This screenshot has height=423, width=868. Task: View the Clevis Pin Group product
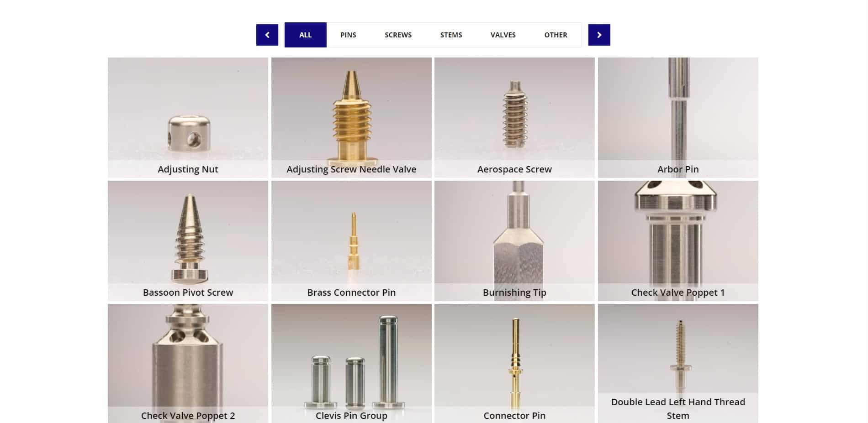click(351, 364)
